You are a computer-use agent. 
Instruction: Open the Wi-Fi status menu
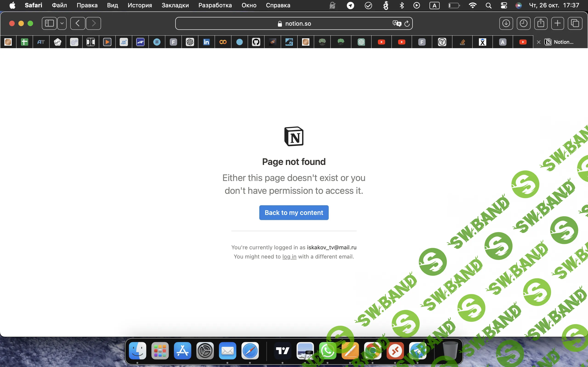click(x=472, y=5)
